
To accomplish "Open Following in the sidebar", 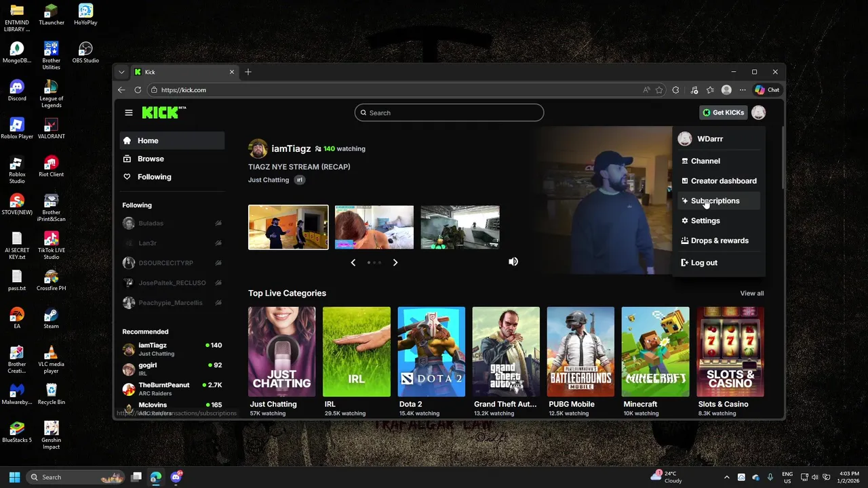I will pos(172,177).
